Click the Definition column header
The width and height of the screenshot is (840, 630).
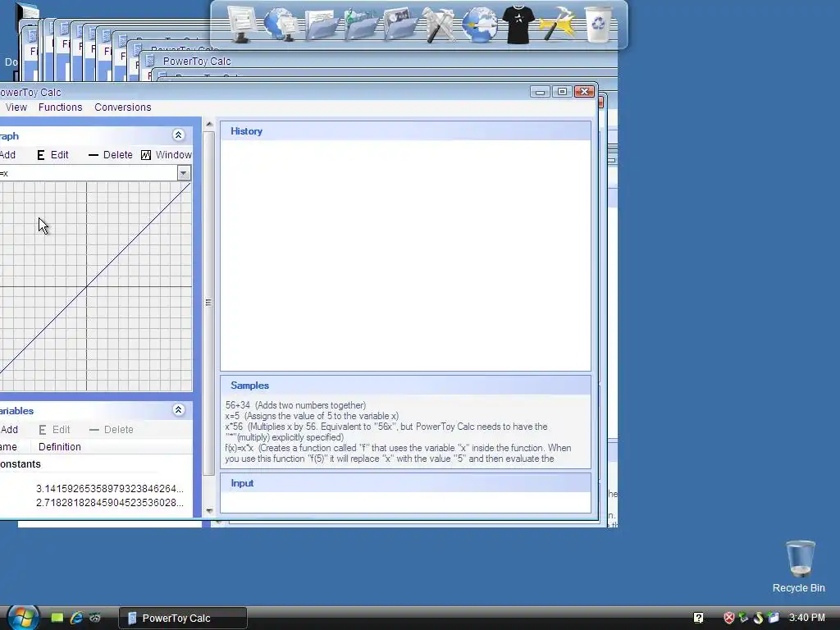[59, 447]
